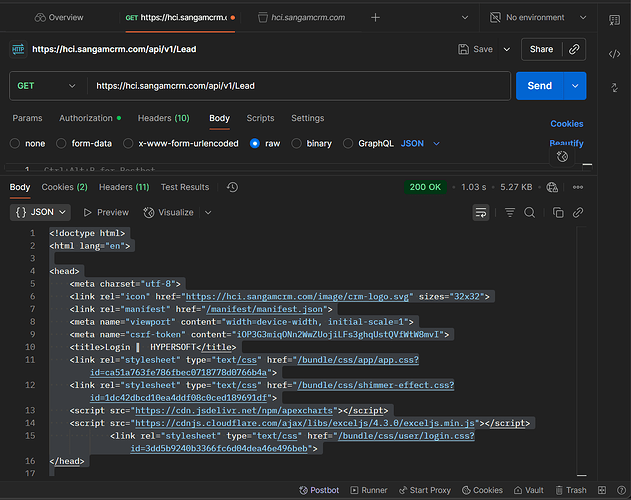The height and width of the screenshot is (500, 631).
Task: Toggle word wrap in the response viewer
Action: coord(481,212)
